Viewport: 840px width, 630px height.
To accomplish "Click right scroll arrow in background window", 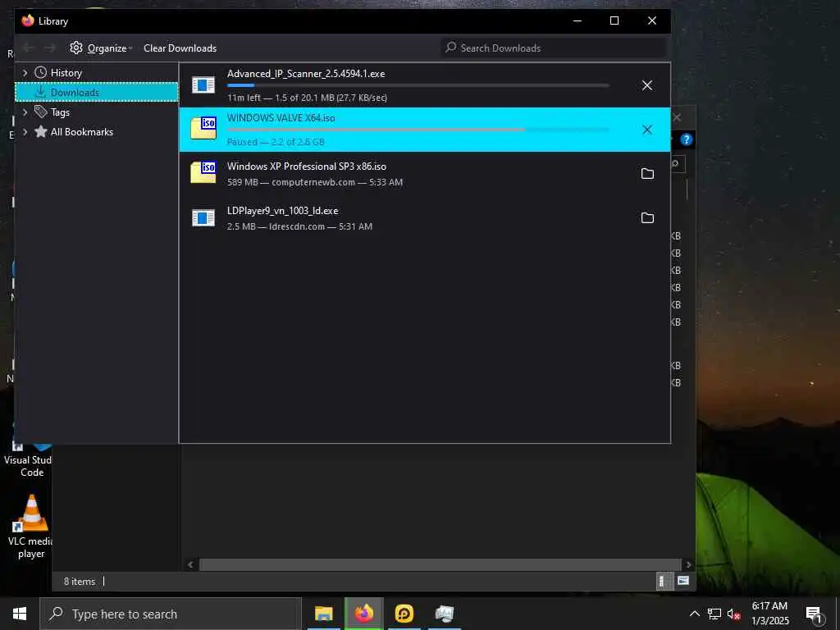I will (689, 564).
